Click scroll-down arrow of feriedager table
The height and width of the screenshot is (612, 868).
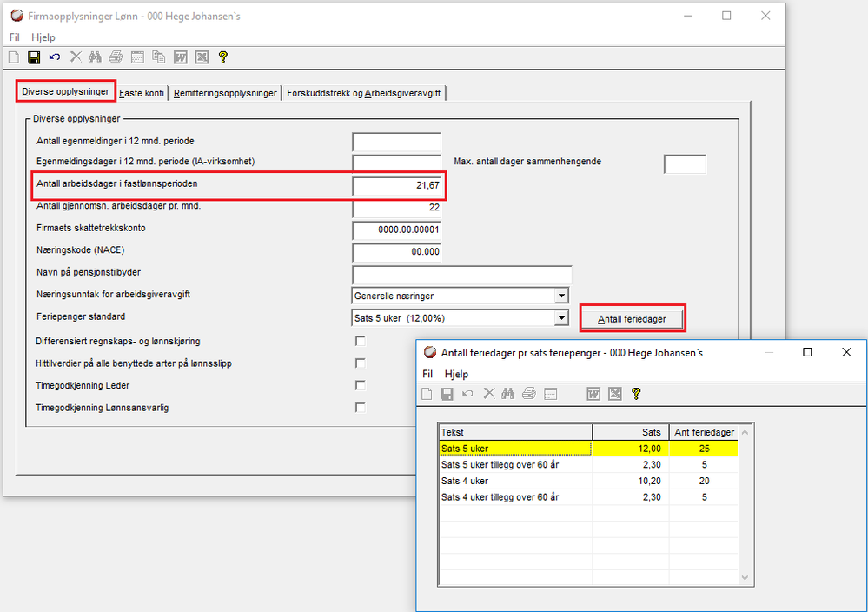click(x=746, y=579)
